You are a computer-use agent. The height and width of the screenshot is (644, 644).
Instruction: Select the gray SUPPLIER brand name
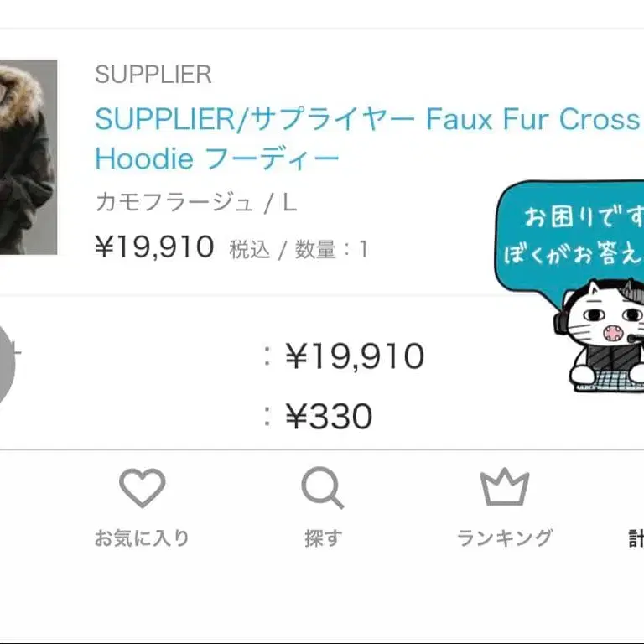click(153, 75)
